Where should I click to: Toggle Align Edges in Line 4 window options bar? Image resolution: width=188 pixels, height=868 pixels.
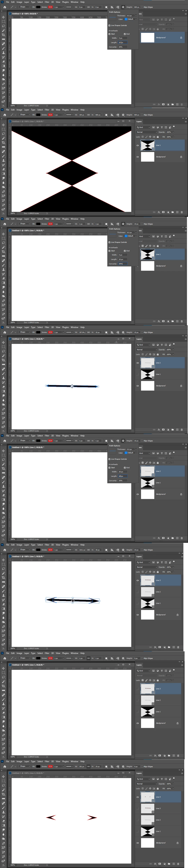coord(142,766)
